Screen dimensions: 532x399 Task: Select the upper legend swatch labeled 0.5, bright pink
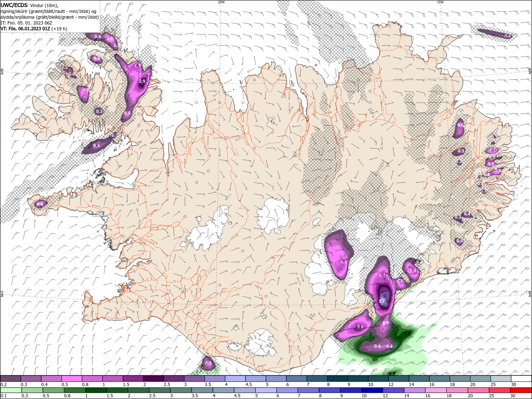tap(72, 379)
